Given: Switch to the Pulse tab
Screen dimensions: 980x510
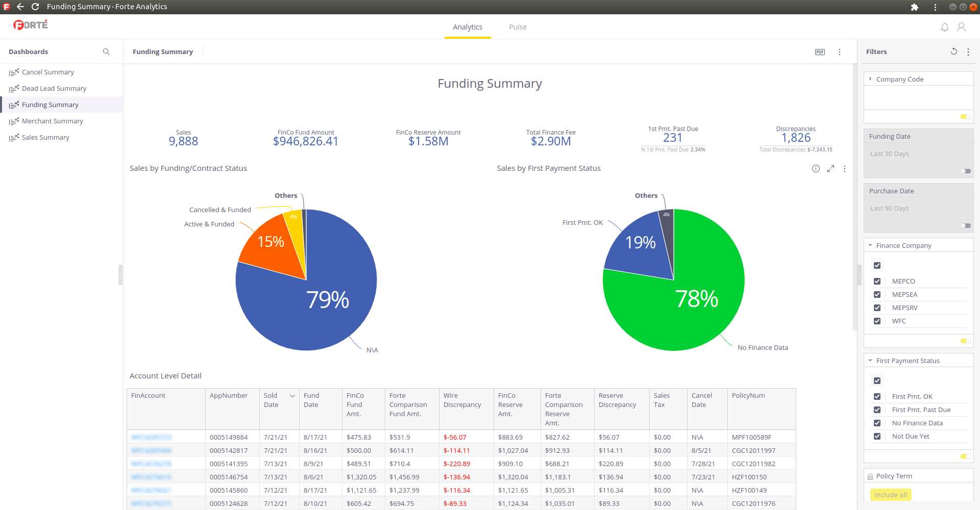Looking at the screenshot, I should pos(518,27).
